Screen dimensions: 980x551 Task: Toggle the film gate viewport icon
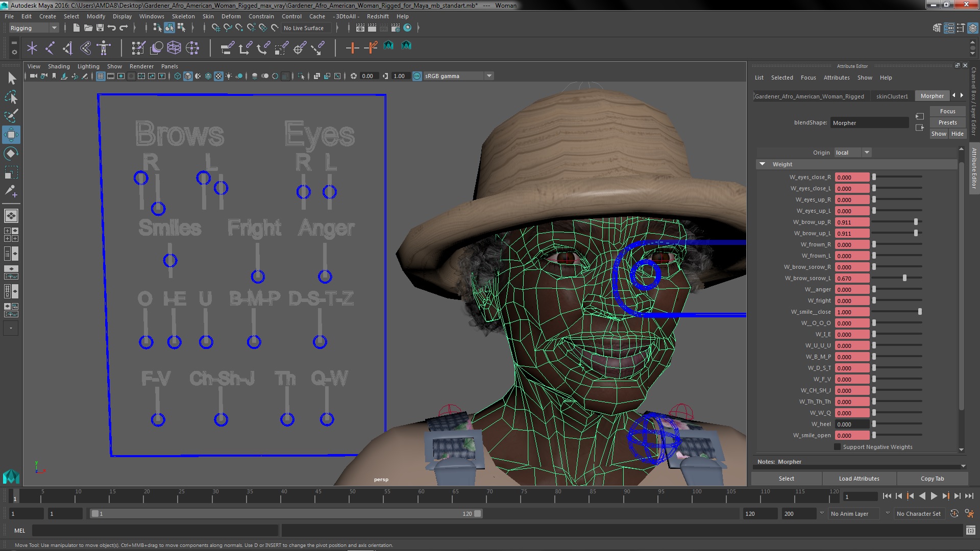pyautogui.click(x=111, y=77)
